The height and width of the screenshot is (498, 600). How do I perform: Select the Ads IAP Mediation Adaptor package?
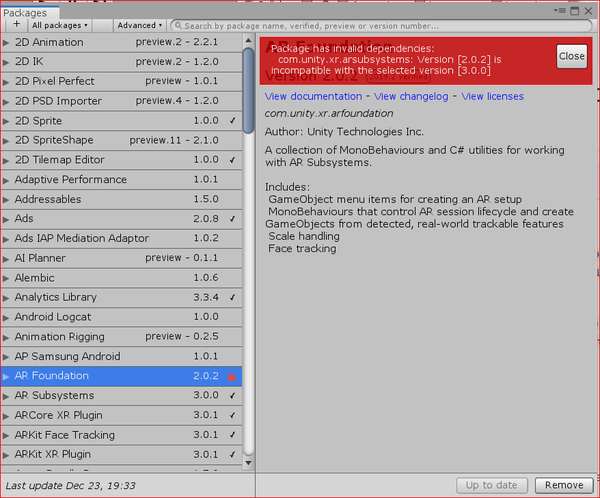point(121,238)
